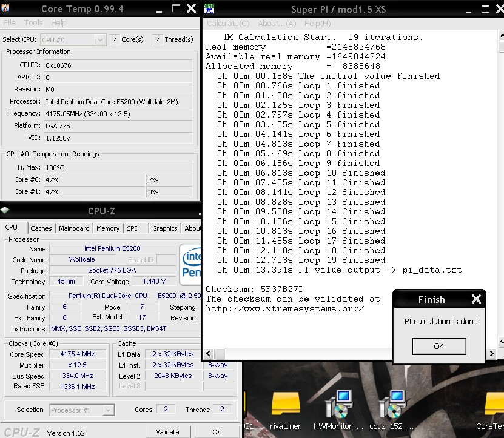
Task: Launch the cpuz_152 installer desktop icon
Action: [x=392, y=411]
